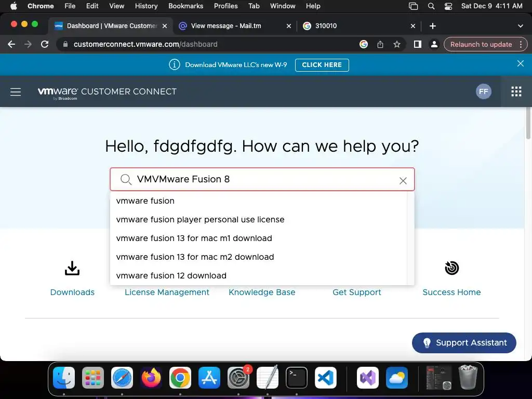Close the 310010 tab
The height and width of the screenshot is (399, 532).
point(413,26)
